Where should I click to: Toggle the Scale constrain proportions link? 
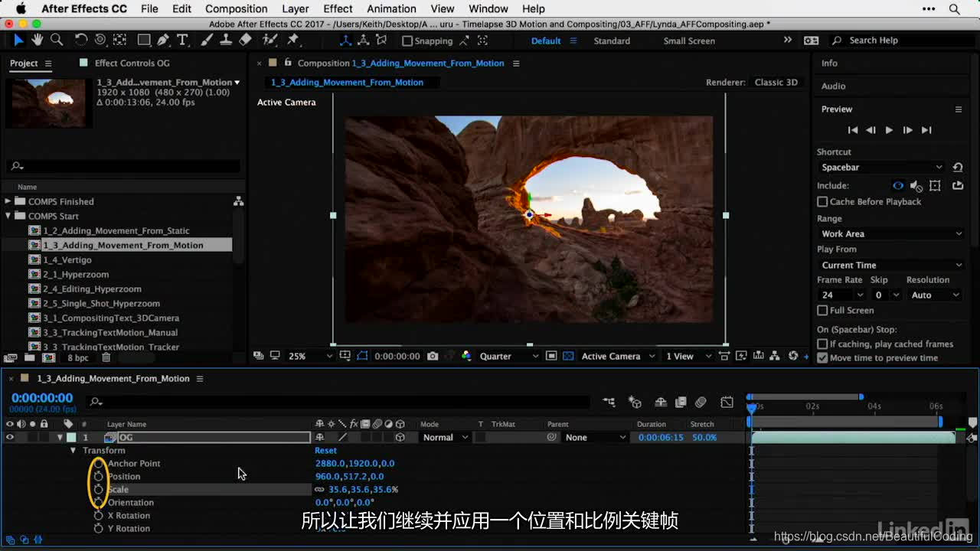319,490
